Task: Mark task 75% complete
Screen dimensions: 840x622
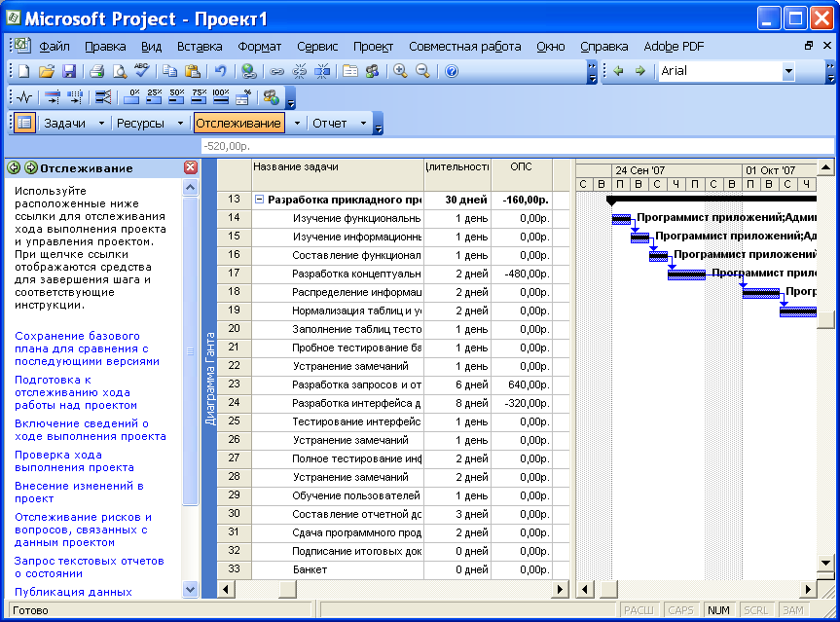Action: [199, 97]
